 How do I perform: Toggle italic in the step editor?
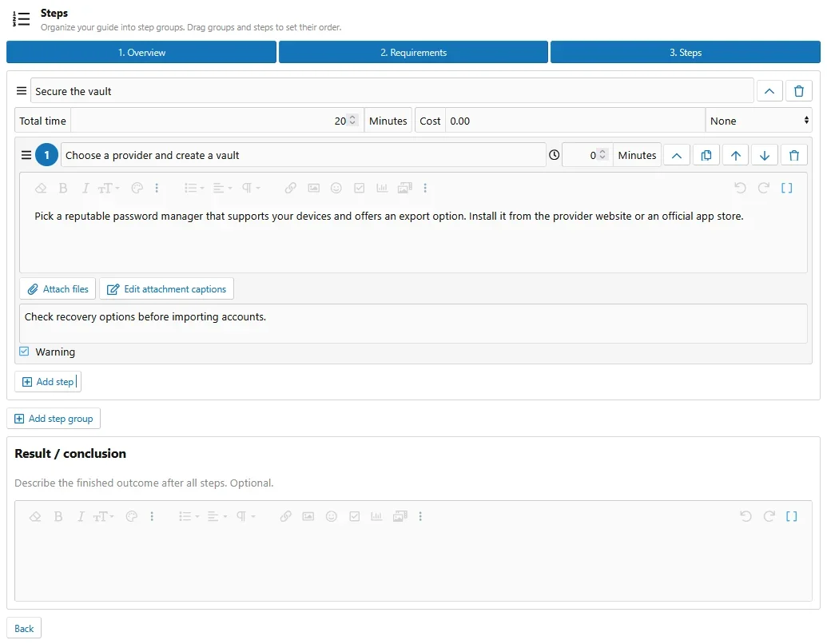tap(85, 189)
